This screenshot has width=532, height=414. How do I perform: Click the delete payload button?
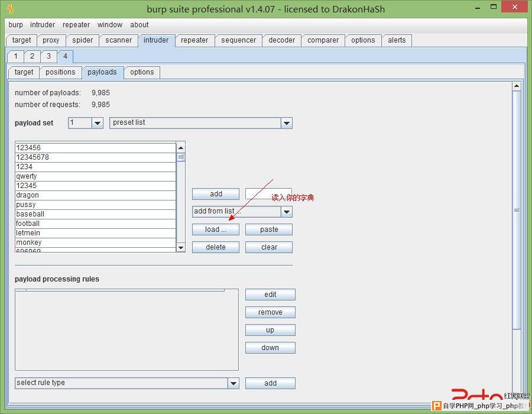click(216, 247)
